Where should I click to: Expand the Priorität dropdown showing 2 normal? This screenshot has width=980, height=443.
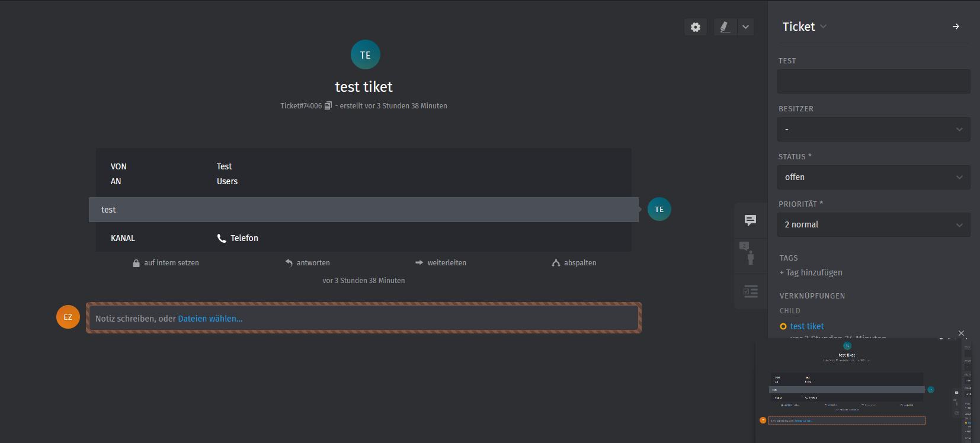click(873, 225)
